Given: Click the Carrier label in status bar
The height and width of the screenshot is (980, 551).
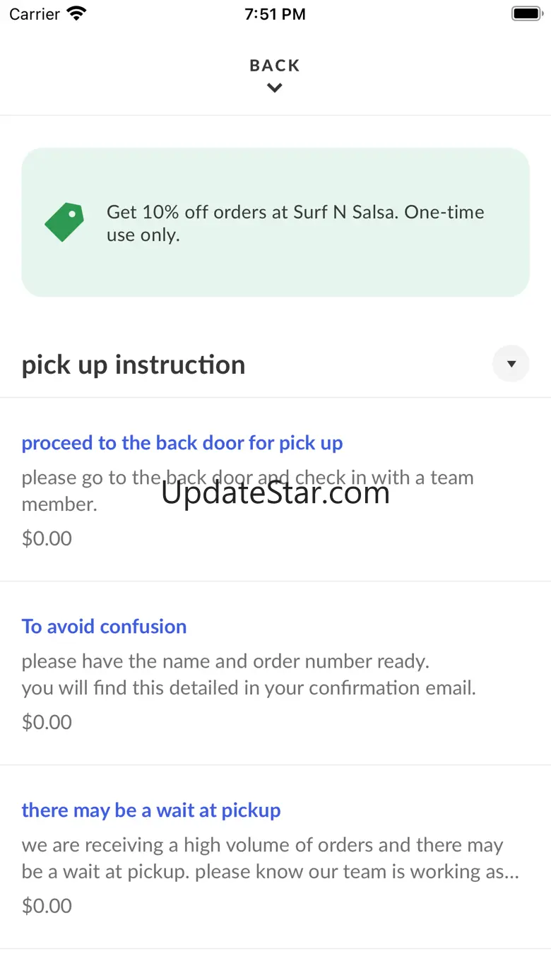Looking at the screenshot, I should pos(34,13).
